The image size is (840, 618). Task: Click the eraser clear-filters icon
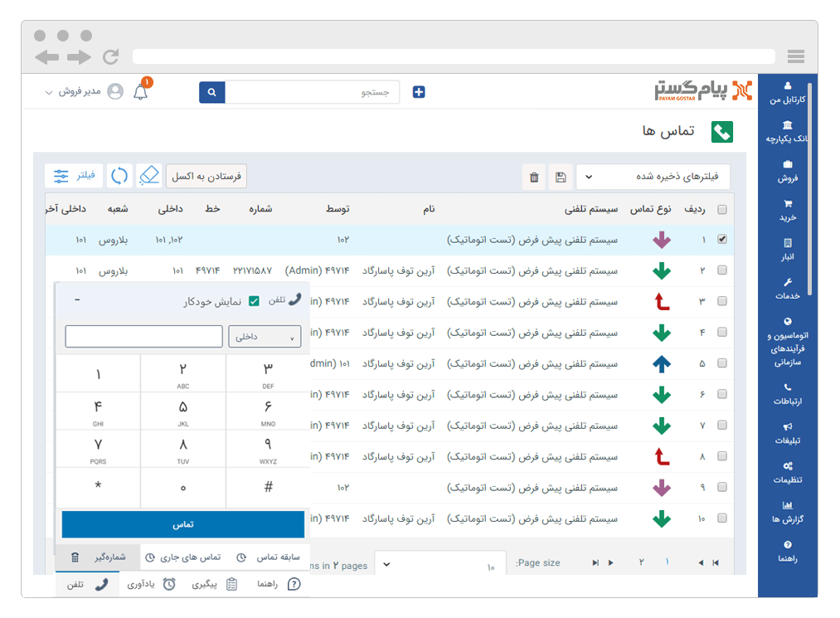click(x=149, y=175)
